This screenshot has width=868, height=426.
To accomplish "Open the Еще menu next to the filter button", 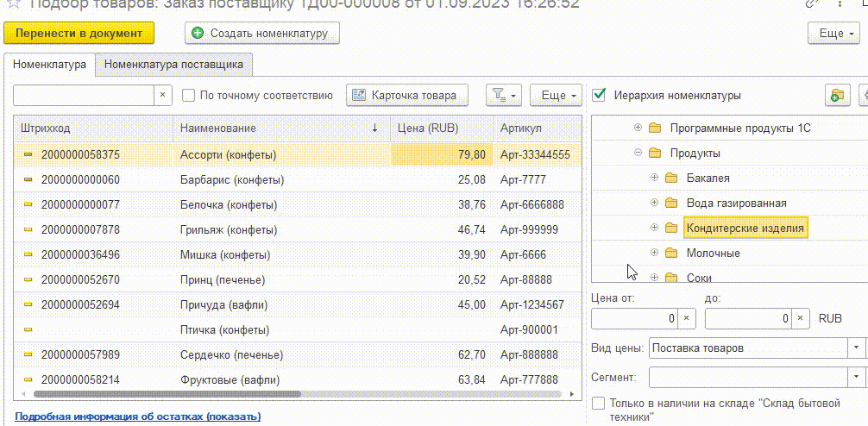I will tap(556, 95).
